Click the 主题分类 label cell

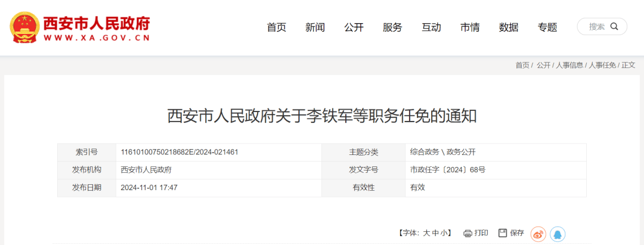[364, 152]
